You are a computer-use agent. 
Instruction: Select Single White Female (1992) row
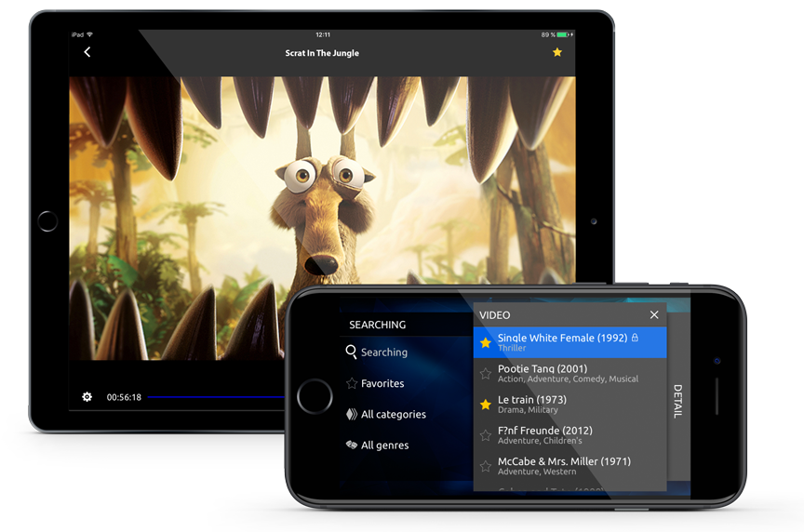click(x=569, y=342)
